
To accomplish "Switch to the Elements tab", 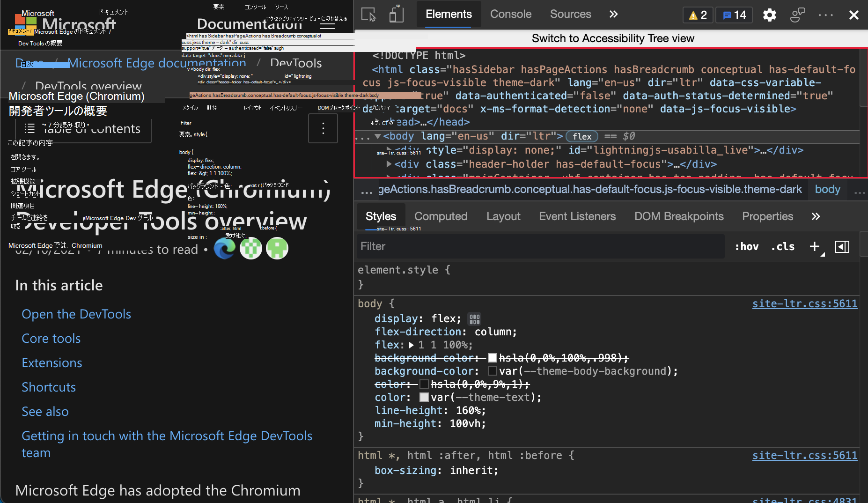I will coord(449,14).
